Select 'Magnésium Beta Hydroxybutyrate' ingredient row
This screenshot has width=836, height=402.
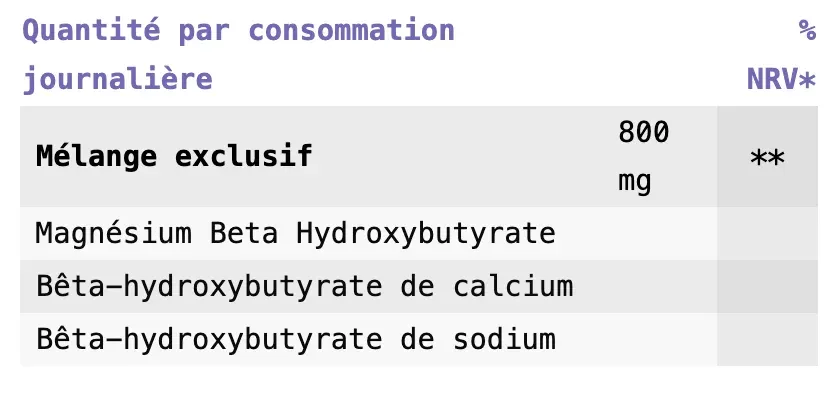coord(295,234)
